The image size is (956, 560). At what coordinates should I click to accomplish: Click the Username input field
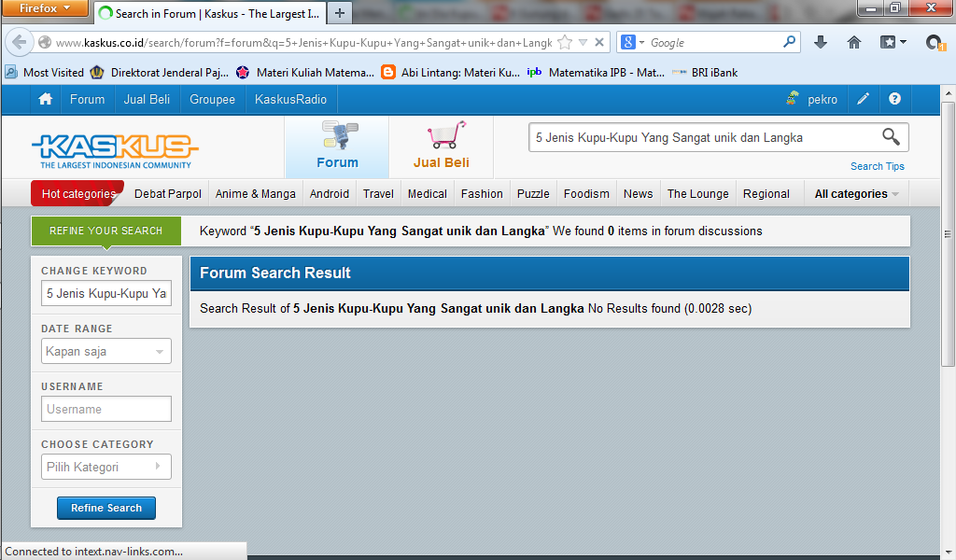tap(106, 409)
